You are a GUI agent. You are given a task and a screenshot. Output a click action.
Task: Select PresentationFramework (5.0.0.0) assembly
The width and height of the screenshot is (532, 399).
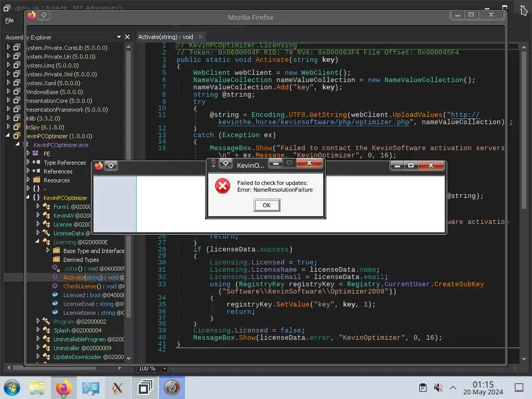pyautogui.click(x=67, y=110)
